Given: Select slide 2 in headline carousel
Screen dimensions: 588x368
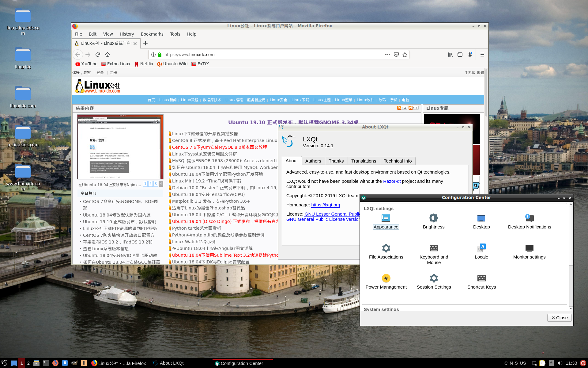Looking at the screenshot, I should tap(150, 184).
